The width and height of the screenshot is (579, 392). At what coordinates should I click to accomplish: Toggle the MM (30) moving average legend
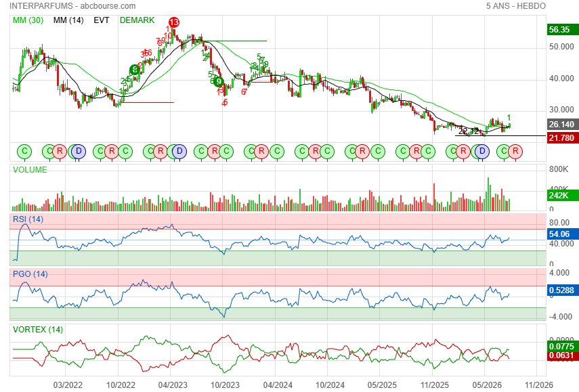click(28, 20)
